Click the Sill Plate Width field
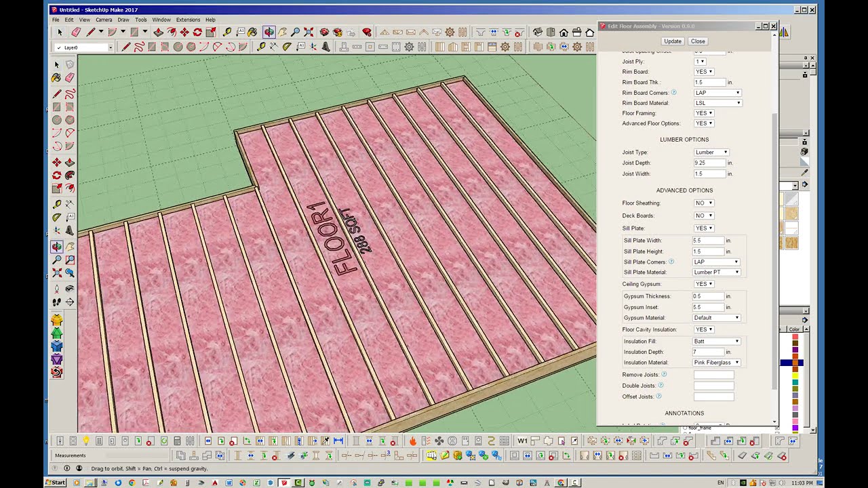The width and height of the screenshot is (868, 488). tap(708, 241)
